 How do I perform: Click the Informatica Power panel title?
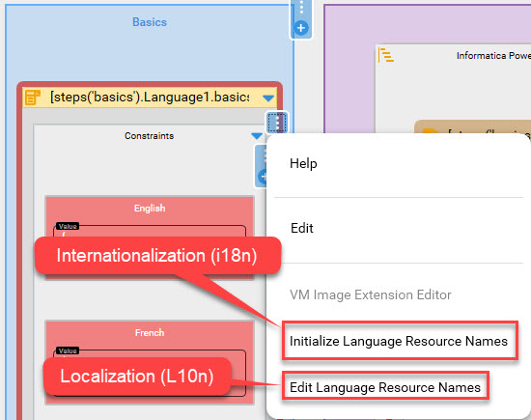[x=493, y=56]
